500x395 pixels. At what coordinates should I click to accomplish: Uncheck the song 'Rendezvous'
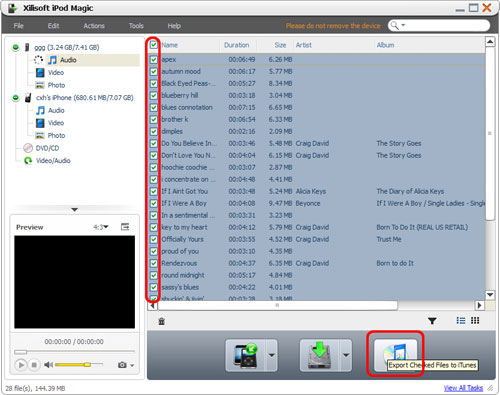click(153, 263)
